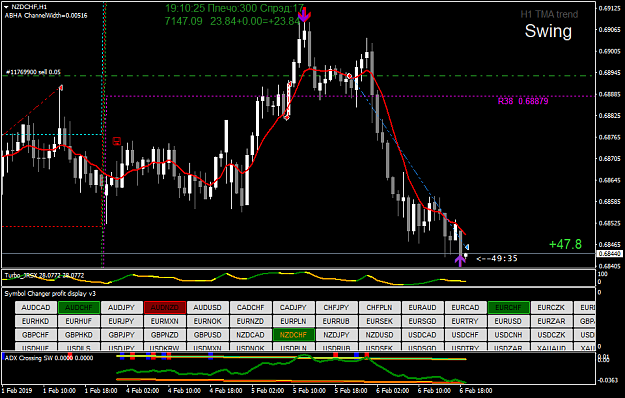Screen dimensions: 625x398
Task: Click the EURTRY symbol button
Action: click(x=465, y=321)
